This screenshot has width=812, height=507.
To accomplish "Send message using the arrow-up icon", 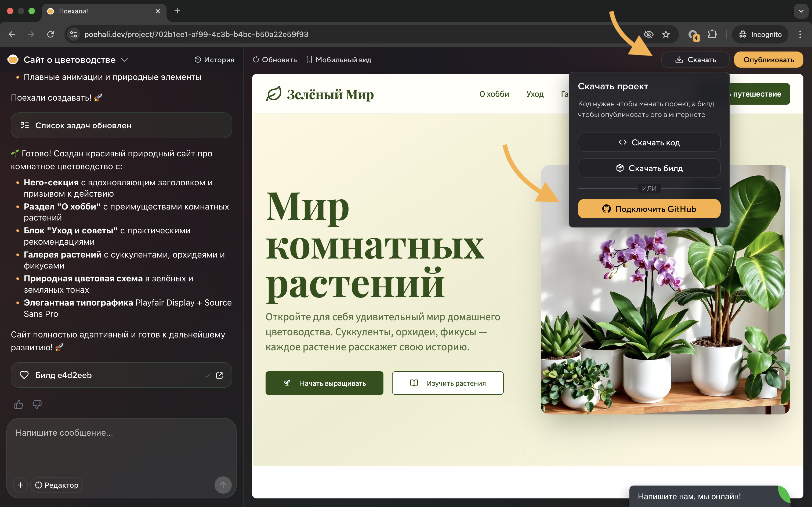I will pos(223,485).
